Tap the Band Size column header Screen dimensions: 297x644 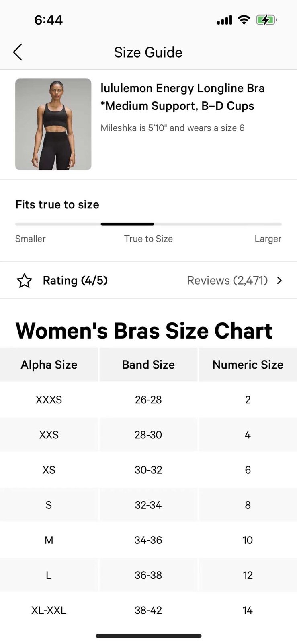[x=148, y=365]
